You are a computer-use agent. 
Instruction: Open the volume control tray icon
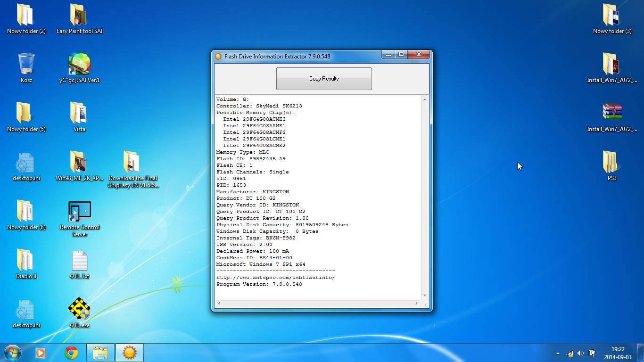point(580,353)
